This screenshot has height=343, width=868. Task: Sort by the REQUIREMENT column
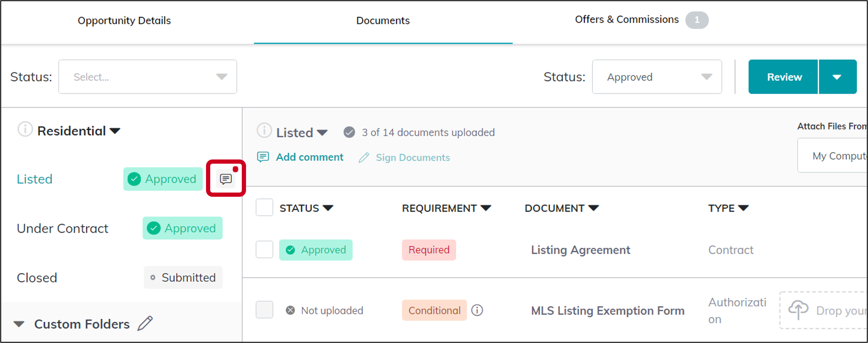point(446,208)
